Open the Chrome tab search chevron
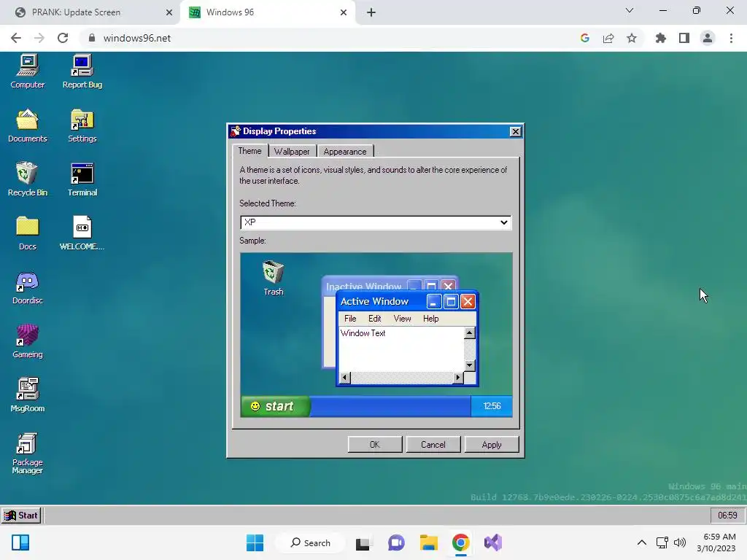The image size is (747, 560). click(630, 10)
